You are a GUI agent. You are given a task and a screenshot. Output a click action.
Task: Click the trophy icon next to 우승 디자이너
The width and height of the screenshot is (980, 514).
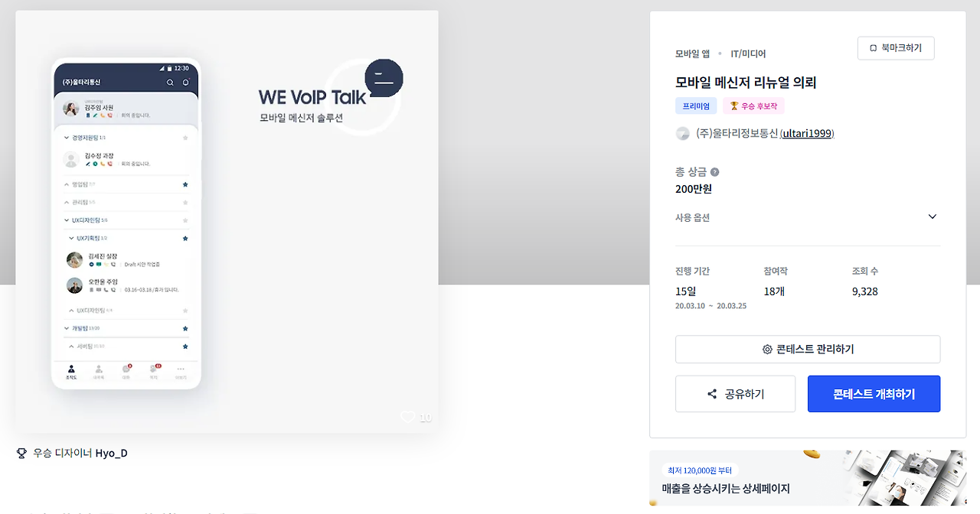21,454
